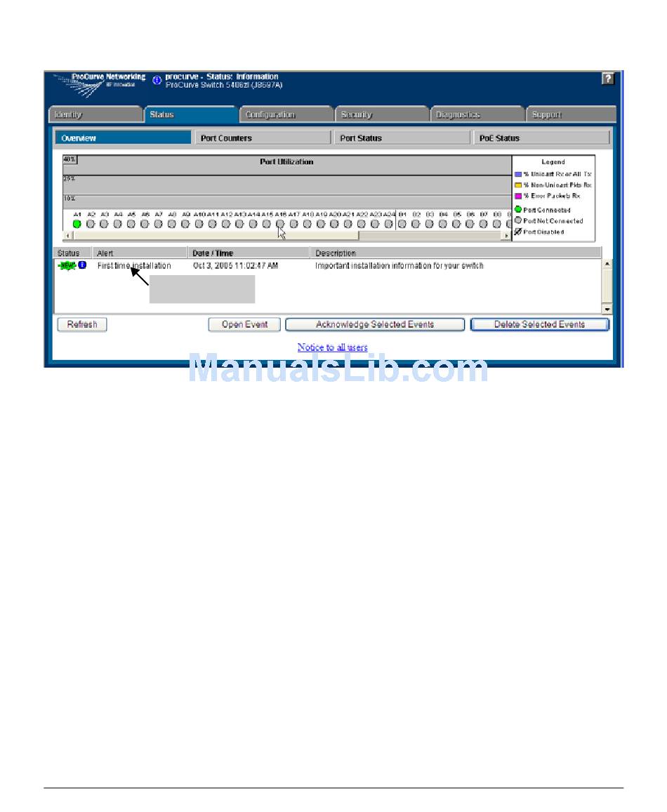Show the Port Counters sub-tab
667x812 pixels.
263,138
